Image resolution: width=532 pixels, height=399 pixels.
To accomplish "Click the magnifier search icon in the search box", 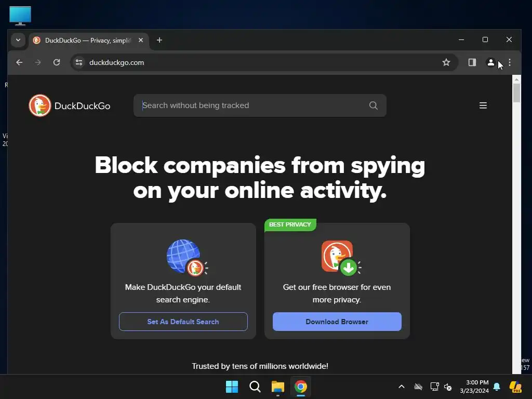I will (x=373, y=105).
